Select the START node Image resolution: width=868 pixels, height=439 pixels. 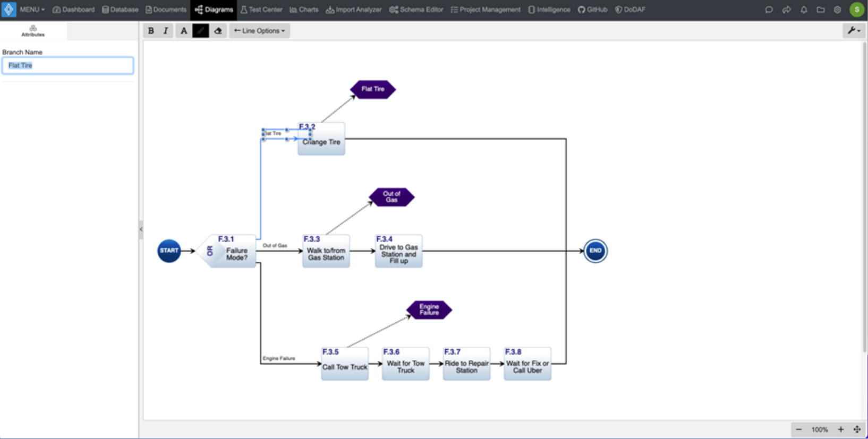[169, 251]
